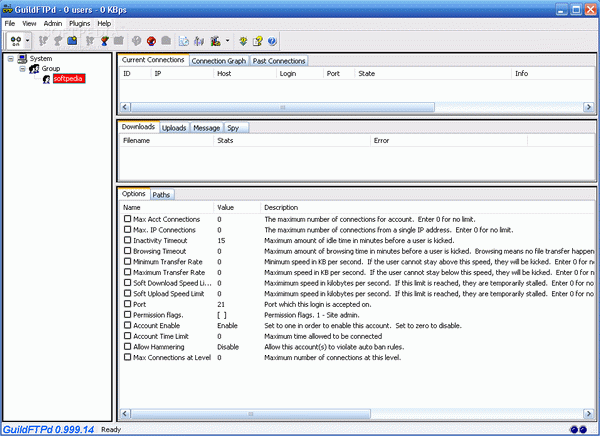Click the Filename column header in Downloads
This screenshot has height=436, width=600.
pyautogui.click(x=166, y=140)
